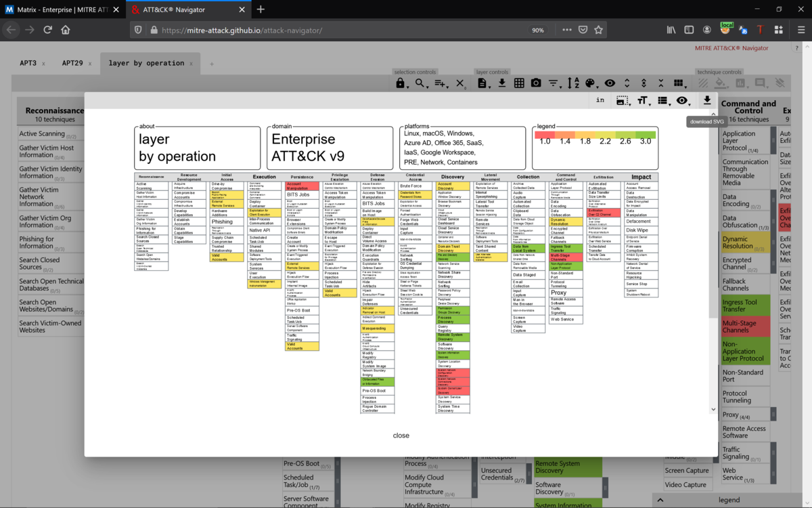Open the background color fill bucket
Screen dimensions: 812x508
click(721, 83)
